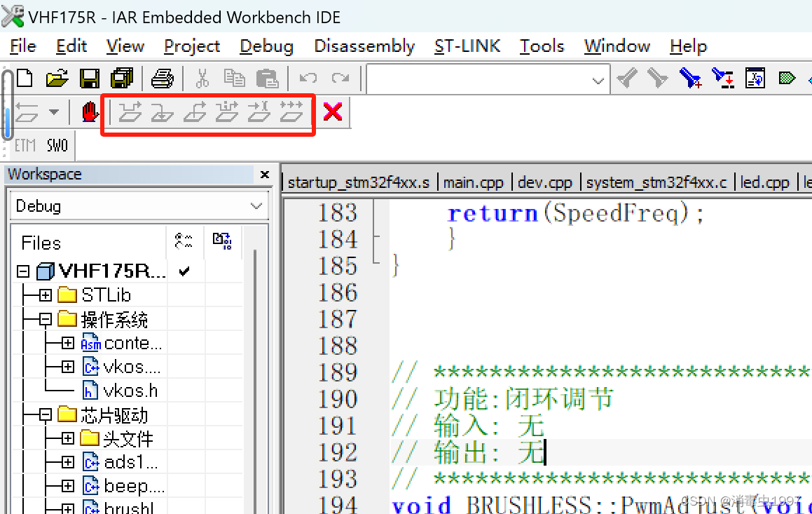Stop debugging with red X icon

tap(333, 111)
